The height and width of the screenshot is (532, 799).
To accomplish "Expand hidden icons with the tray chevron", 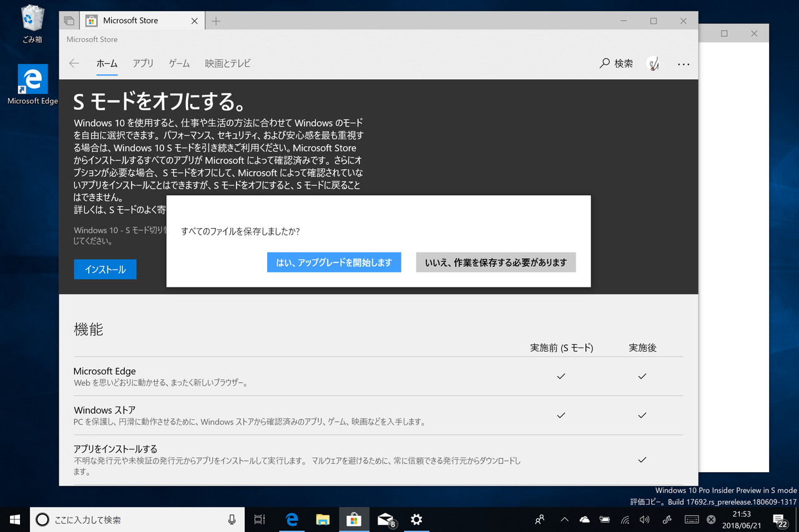I will pos(564,519).
